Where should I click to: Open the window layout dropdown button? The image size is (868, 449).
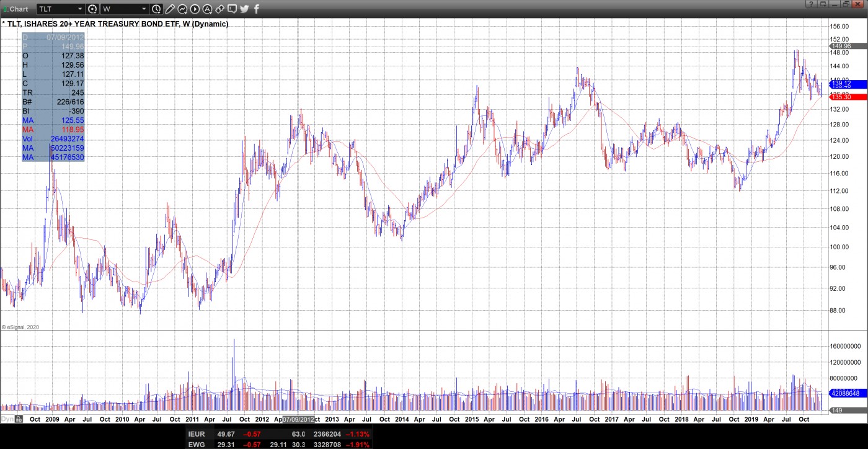[823, 4]
